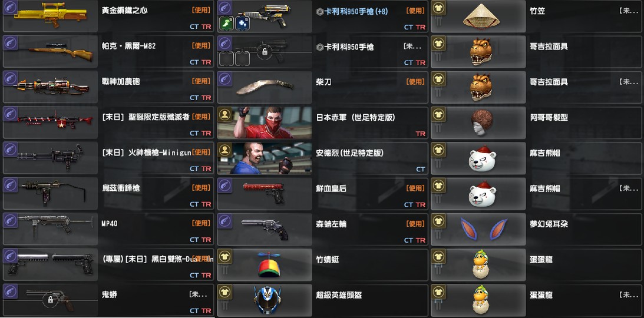Viewport: 644px width, 318px height.
Task: Click 使用 for 森蚺左輪 revolver
Action: pos(415,224)
